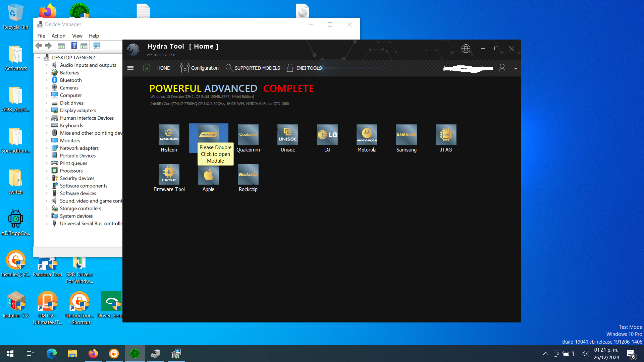Select the Activators folder on desktop
This screenshot has width=644, height=362.
tap(15, 58)
